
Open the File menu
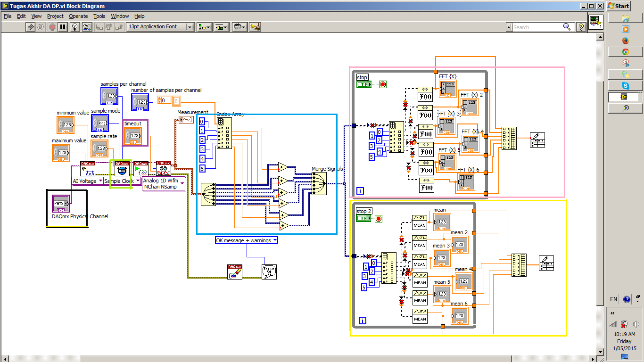tap(8, 16)
